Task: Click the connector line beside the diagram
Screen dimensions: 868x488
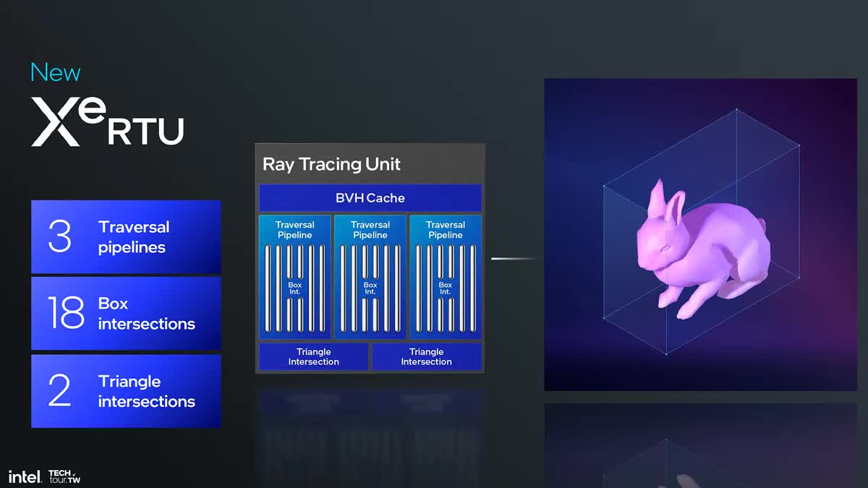Action: coord(514,258)
